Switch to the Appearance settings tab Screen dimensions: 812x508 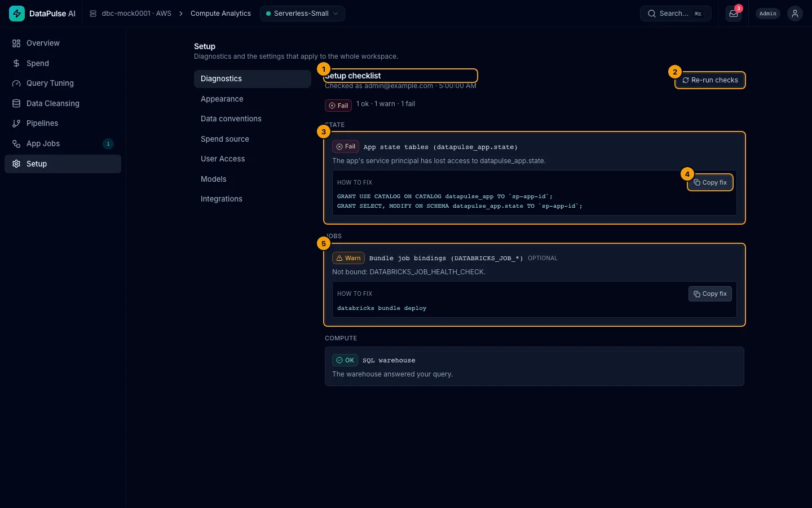click(253, 99)
